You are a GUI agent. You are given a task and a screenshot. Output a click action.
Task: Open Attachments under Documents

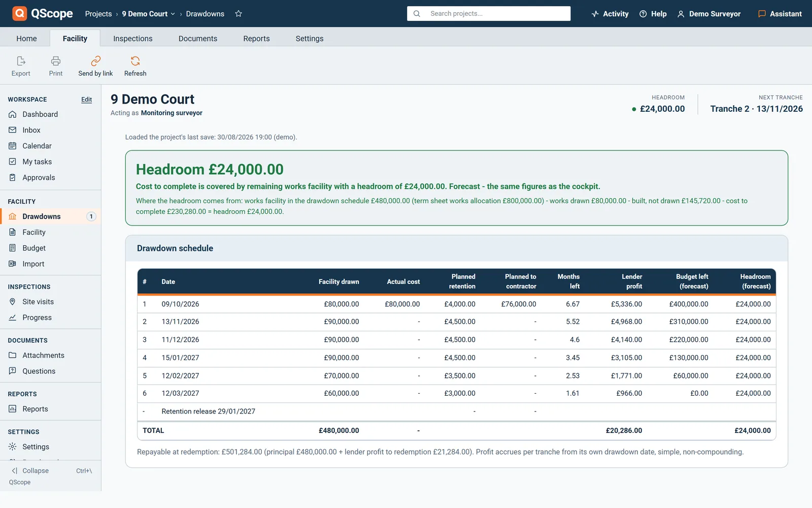50,355
